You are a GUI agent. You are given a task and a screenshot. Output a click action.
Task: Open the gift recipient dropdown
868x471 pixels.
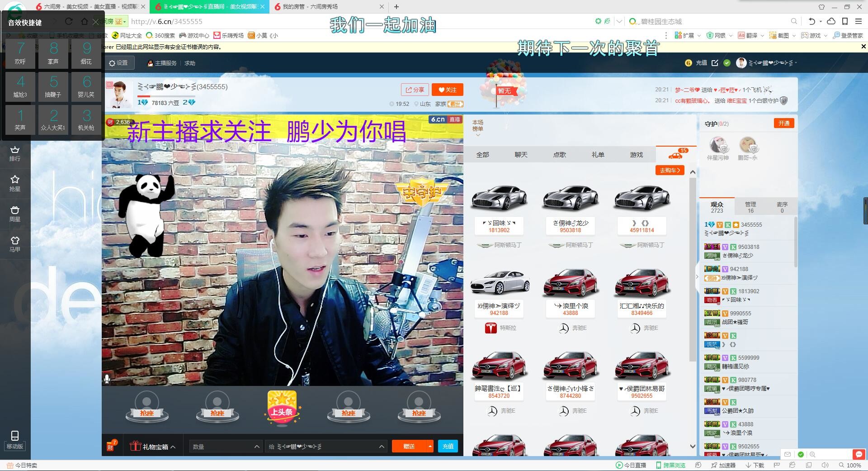pyautogui.click(x=326, y=447)
